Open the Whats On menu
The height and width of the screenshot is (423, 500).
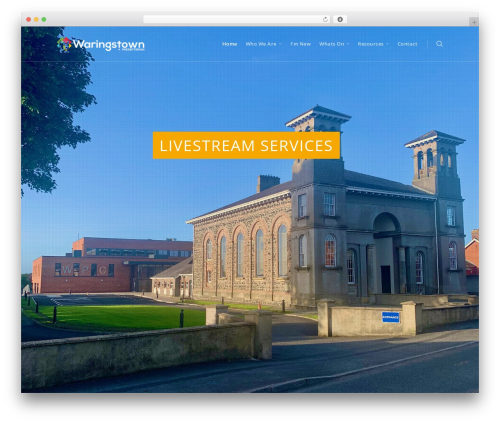pos(331,44)
